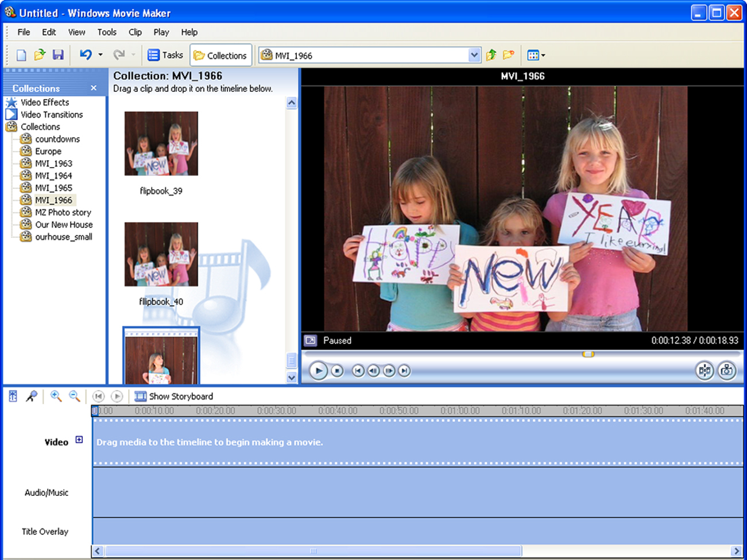This screenshot has height=560, width=747.
Task: Click the Redo toolbar icon
Action: (x=119, y=55)
